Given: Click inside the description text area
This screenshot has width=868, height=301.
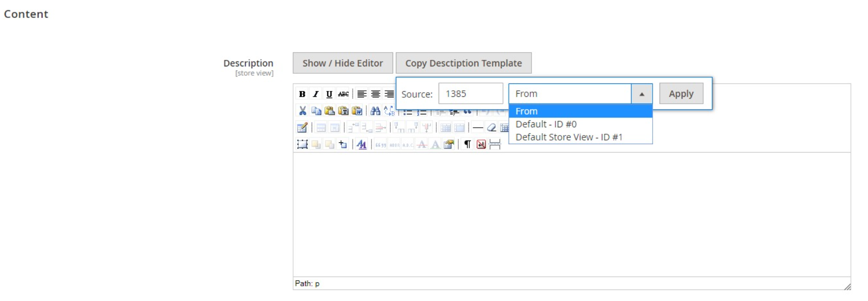Looking at the screenshot, I should click(x=572, y=214).
